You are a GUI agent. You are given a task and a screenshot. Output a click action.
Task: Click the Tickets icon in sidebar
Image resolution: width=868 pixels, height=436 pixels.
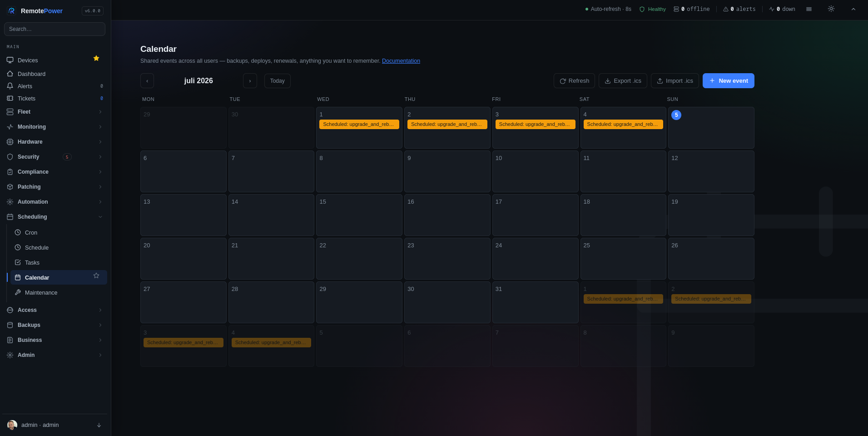coord(10,98)
